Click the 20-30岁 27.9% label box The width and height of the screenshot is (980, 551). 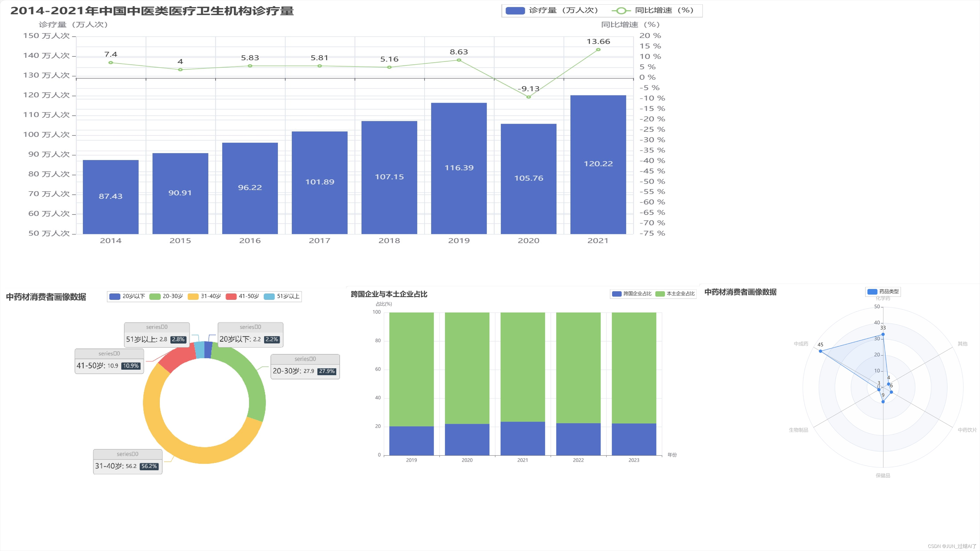pyautogui.click(x=305, y=367)
